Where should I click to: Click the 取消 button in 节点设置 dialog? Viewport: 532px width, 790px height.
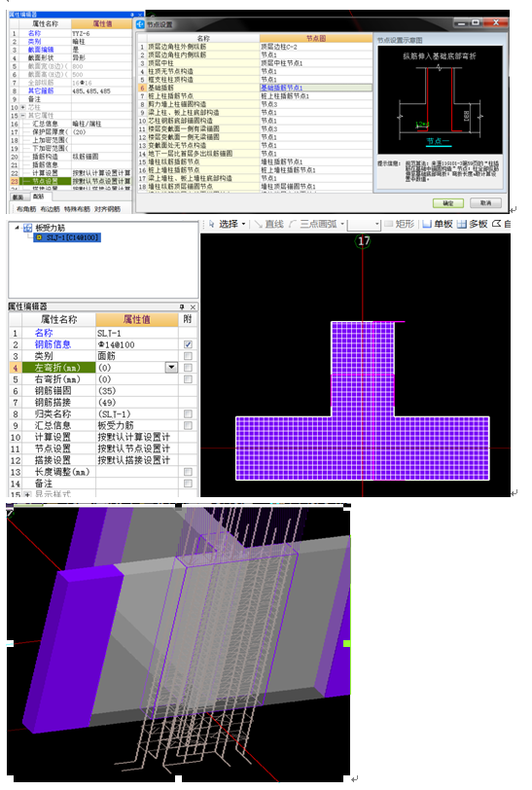[x=485, y=203]
